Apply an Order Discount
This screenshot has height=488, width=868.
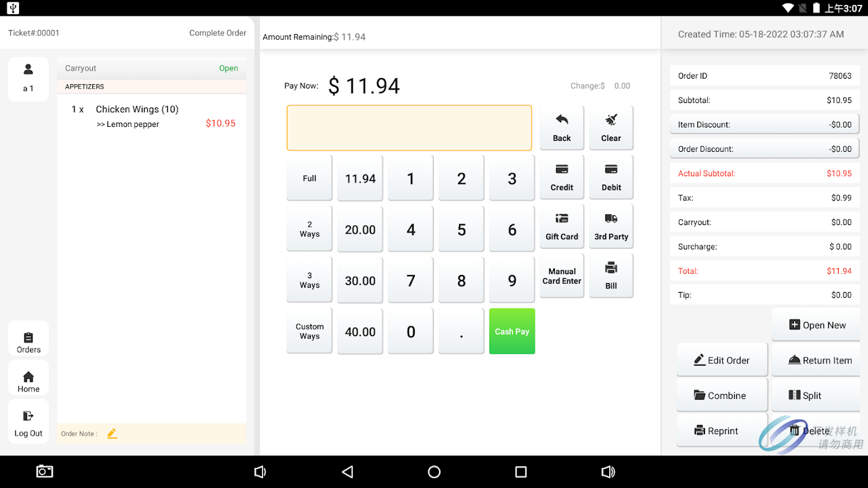click(765, 149)
